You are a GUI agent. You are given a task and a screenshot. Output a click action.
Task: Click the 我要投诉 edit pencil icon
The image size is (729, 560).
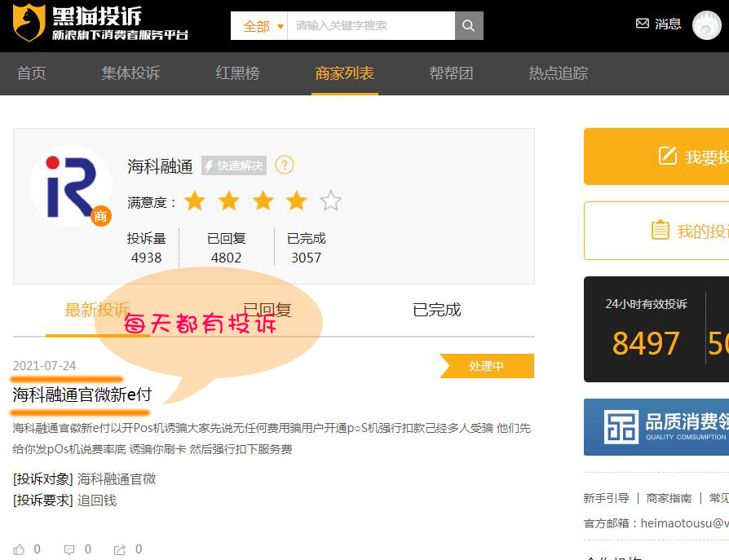(x=668, y=156)
